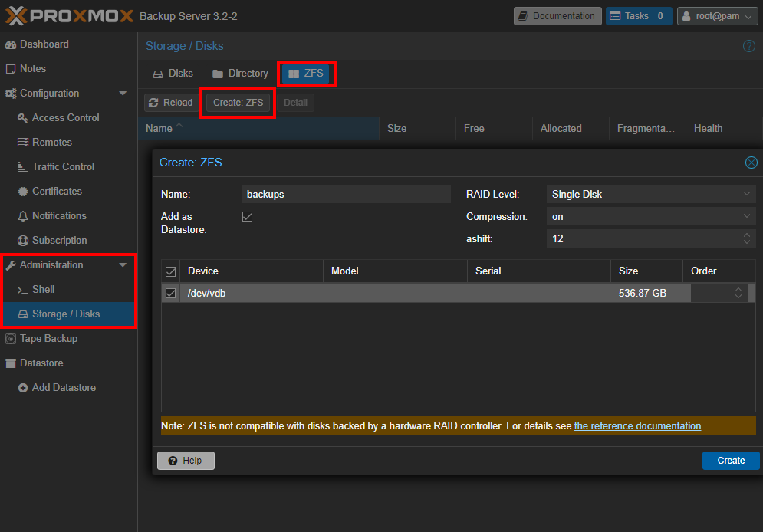Click the Help button in the dialog
This screenshot has height=532, width=763.
186,461
